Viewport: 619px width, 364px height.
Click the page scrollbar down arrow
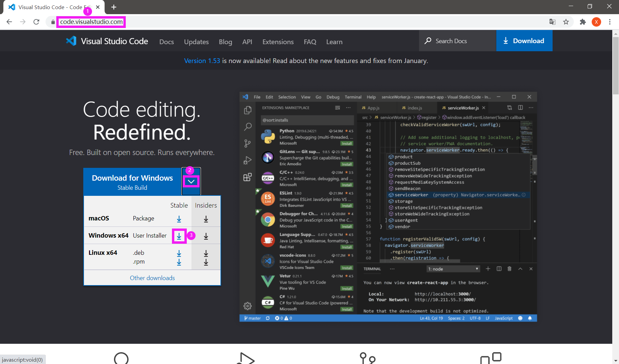pos(616,361)
